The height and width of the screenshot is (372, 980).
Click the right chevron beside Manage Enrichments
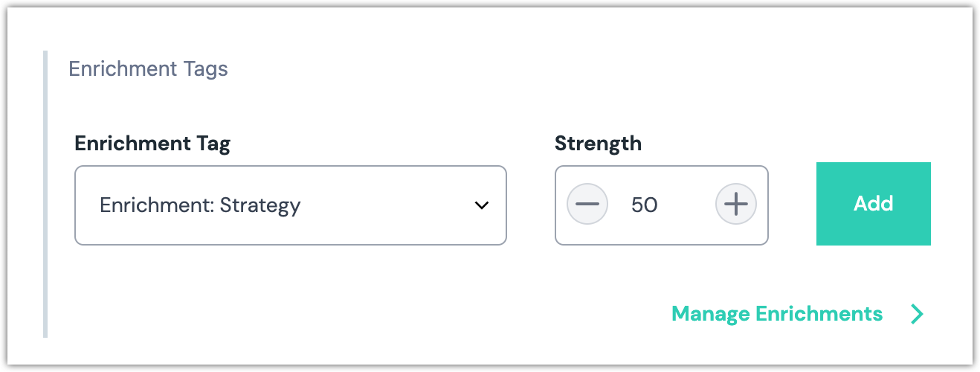coord(917,314)
